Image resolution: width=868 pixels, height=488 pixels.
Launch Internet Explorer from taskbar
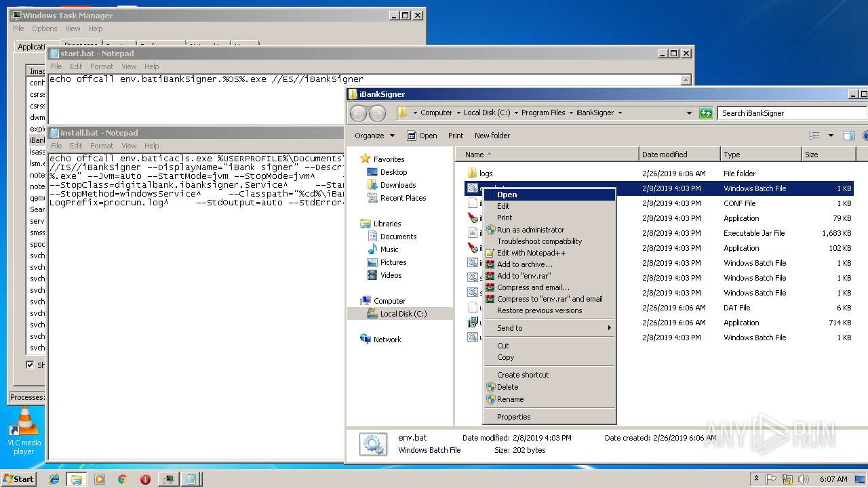(54, 479)
